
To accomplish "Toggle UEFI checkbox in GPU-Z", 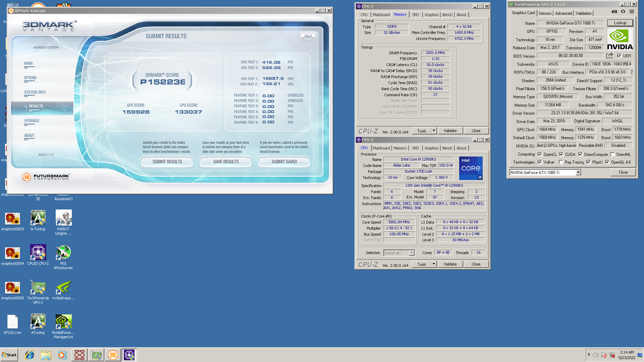I will coord(619,56).
